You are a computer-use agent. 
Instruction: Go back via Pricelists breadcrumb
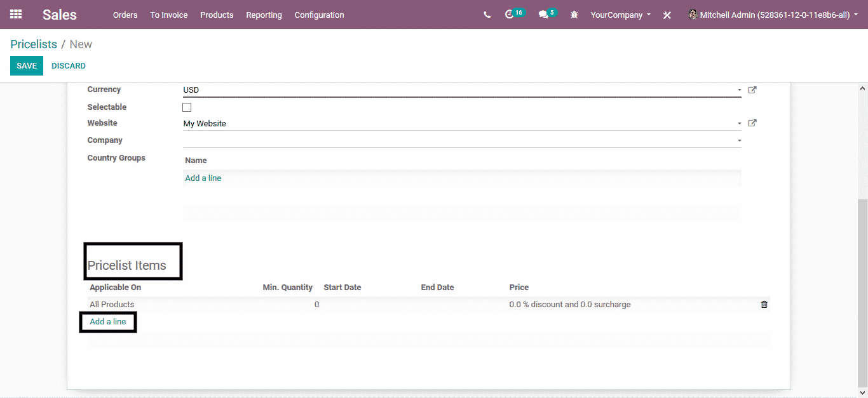34,44
